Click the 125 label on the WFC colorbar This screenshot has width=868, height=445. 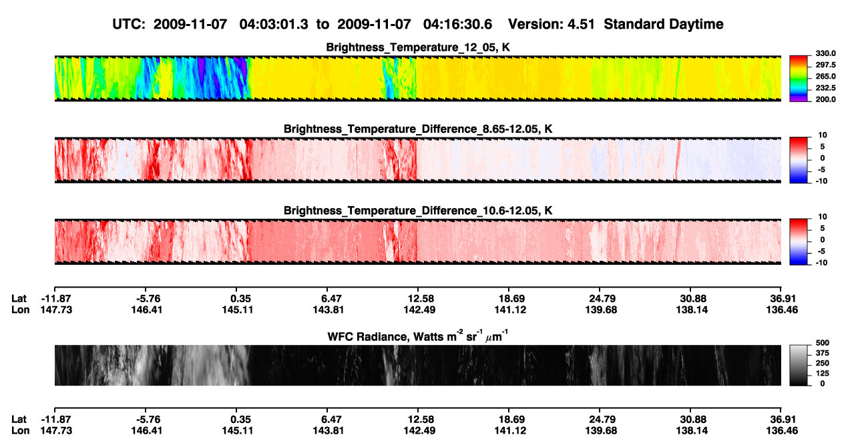pos(823,374)
